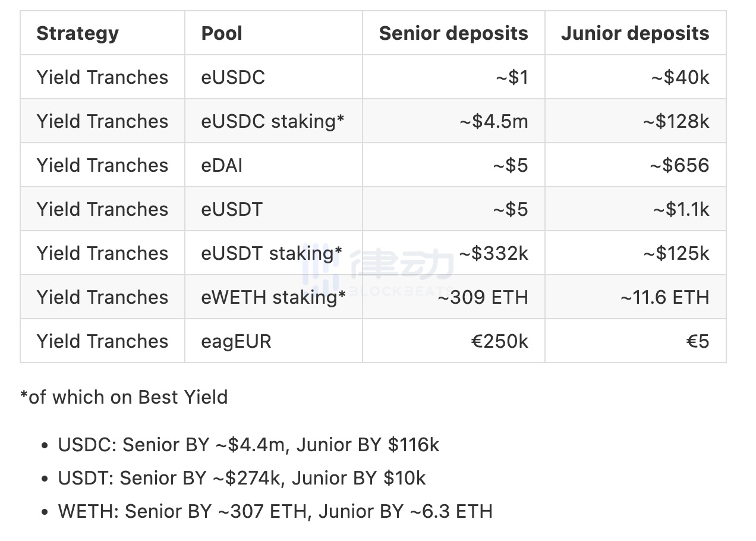Select the eDAI pool cell

point(222,165)
